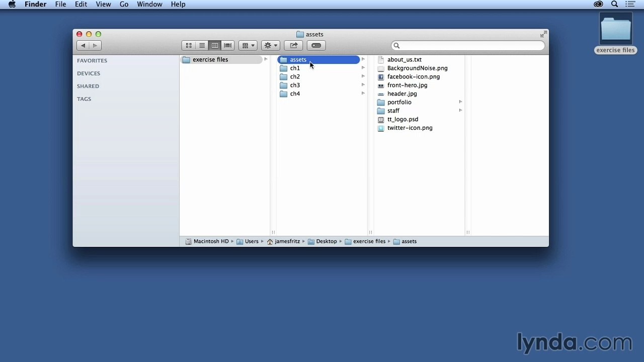Click the front-hero.jpg thumbnail icon
The image size is (644, 362).
point(381,85)
